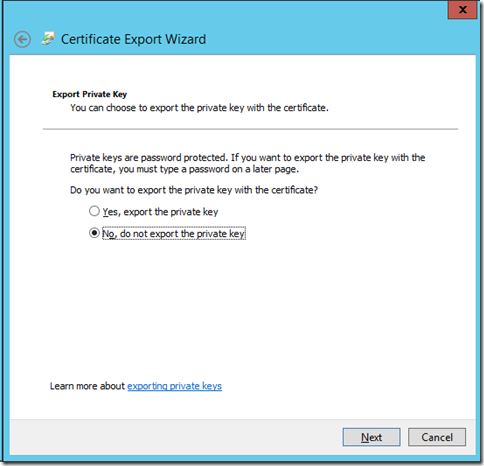Go back using the circular arrow icon
This screenshot has height=466, width=484.
(x=22, y=40)
